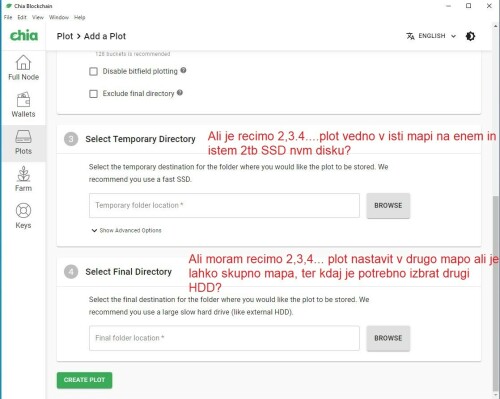Open the File menu

point(8,17)
